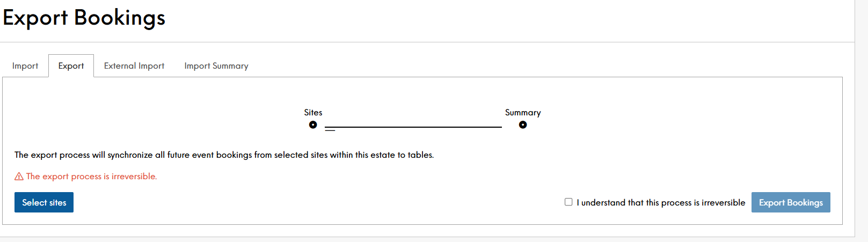Click the Summary step label

[x=523, y=113]
